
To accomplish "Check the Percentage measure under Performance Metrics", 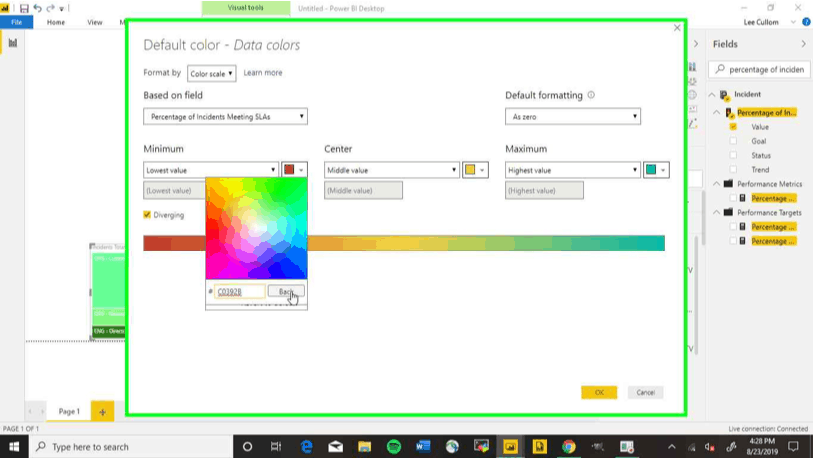I will click(733, 198).
